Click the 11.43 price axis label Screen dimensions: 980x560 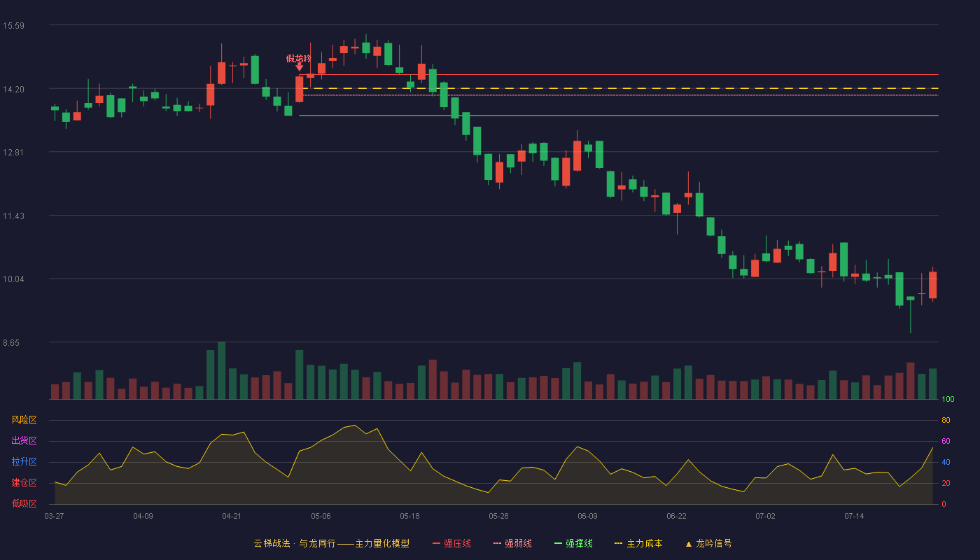click(13, 216)
